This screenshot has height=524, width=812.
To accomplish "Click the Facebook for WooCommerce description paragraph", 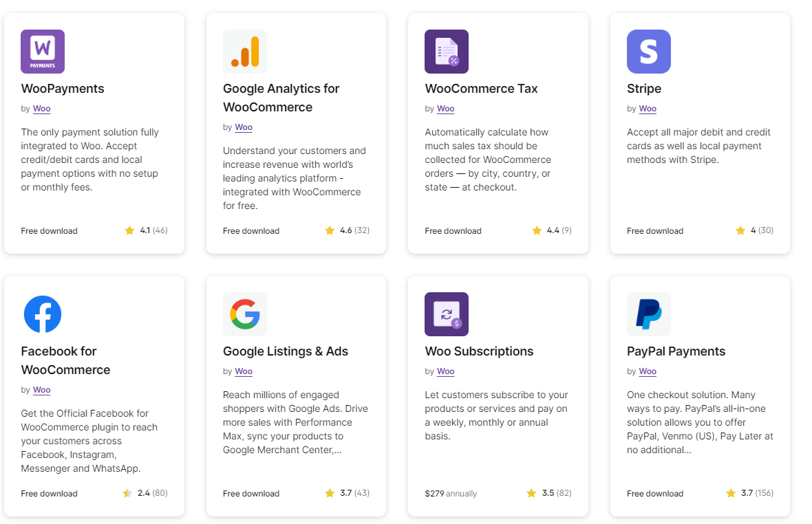I will coord(89,441).
